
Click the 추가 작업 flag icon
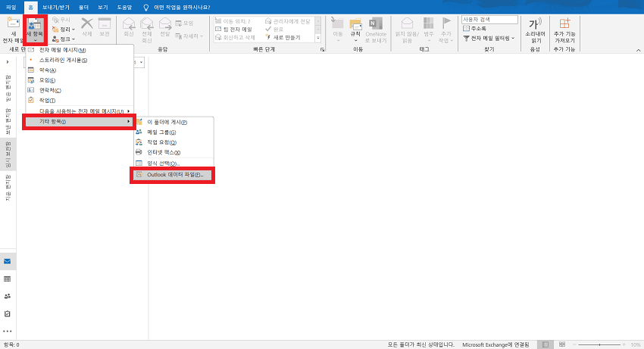(446, 23)
